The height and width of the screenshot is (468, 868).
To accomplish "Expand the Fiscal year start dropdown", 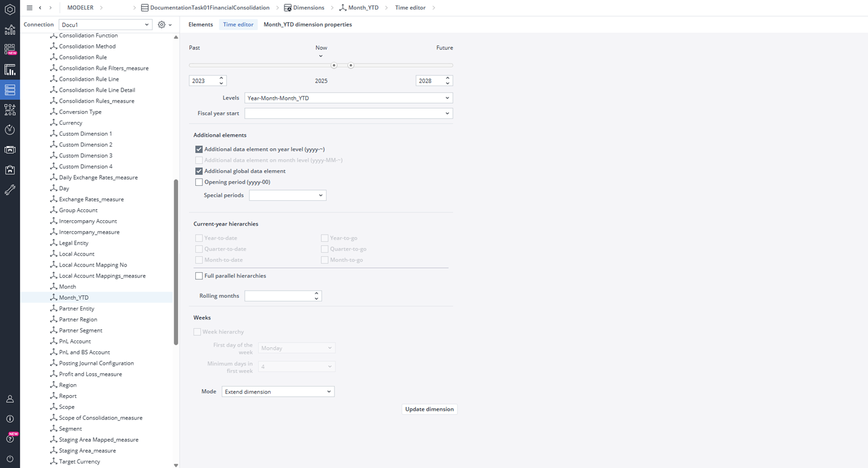I will click(x=348, y=113).
